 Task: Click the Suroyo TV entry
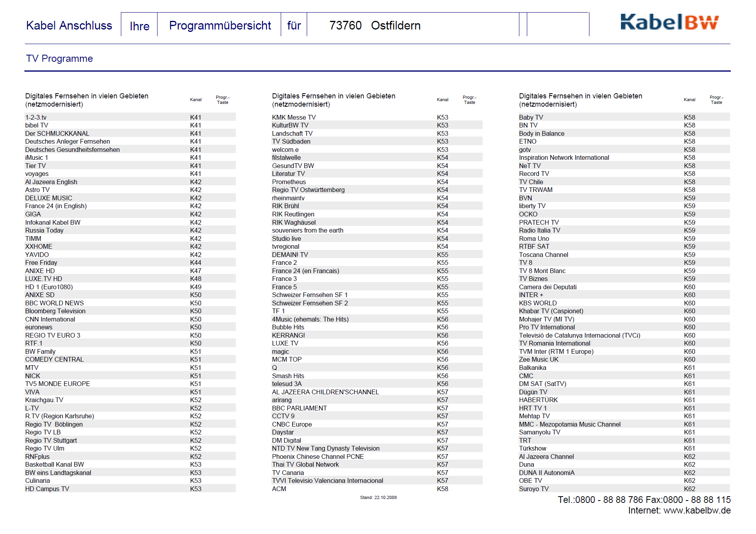click(x=534, y=489)
